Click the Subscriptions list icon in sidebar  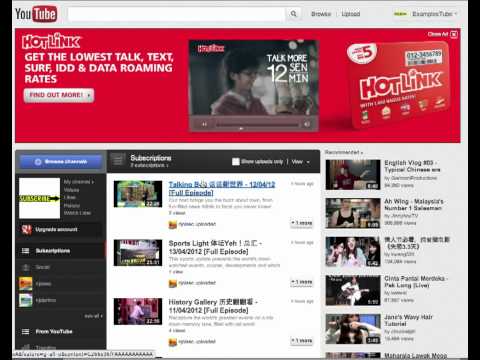coord(25,251)
